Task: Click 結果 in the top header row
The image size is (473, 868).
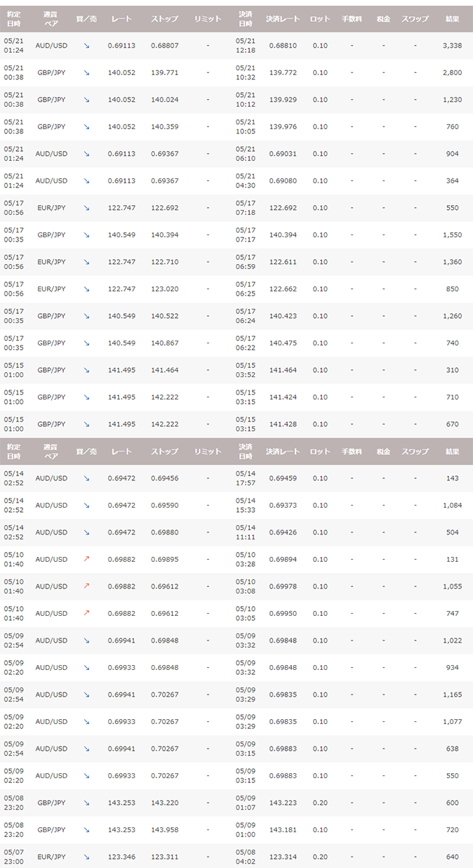Action: tap(452, 19)
